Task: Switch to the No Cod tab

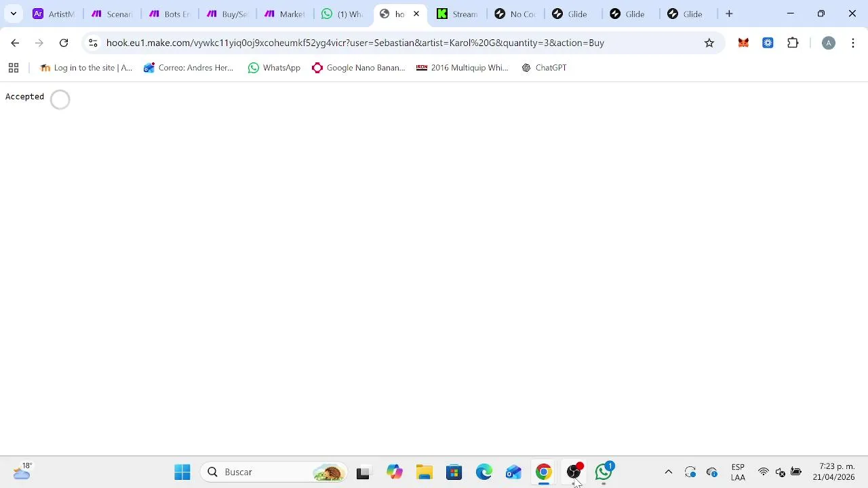Action: pos(515,14)
